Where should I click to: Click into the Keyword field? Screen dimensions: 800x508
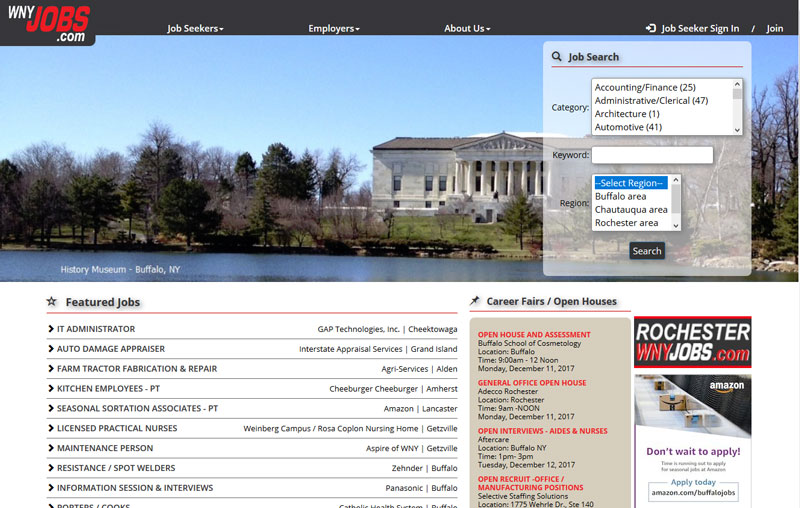652,155
